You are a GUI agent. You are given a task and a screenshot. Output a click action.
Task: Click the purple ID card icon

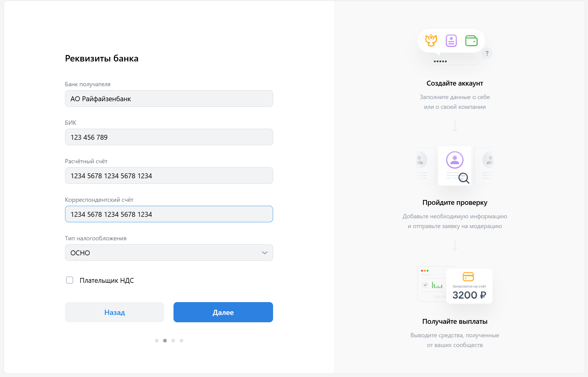[451, 41]
